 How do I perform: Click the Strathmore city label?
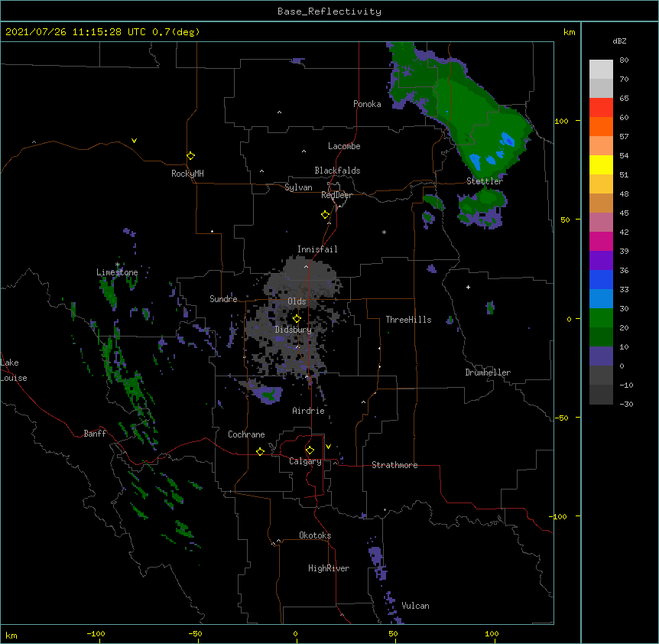[x=394, y=465]
